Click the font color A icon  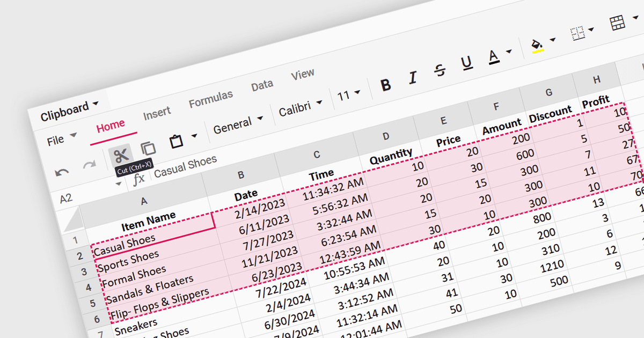(x=494, y=56)
